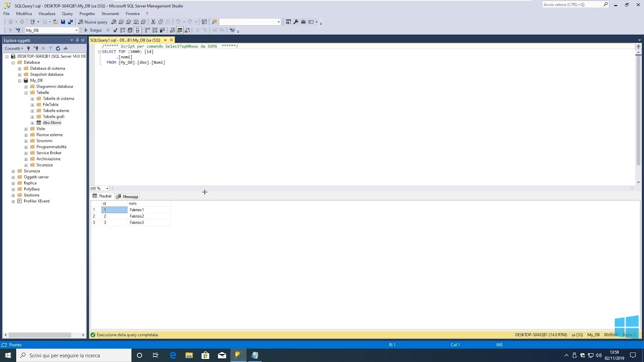Save the file with floppy disk icon
This screenshot has width=644, height=362.
(63, 22)
